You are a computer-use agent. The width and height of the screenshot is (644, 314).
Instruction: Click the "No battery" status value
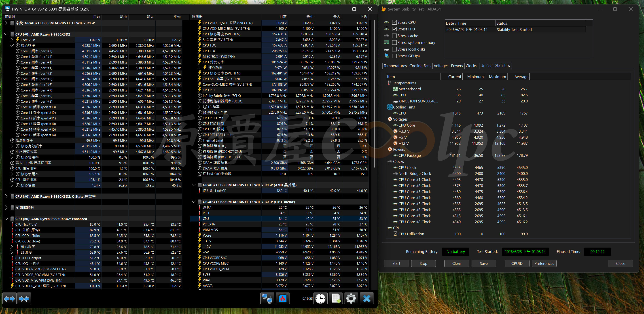point(455,252)
